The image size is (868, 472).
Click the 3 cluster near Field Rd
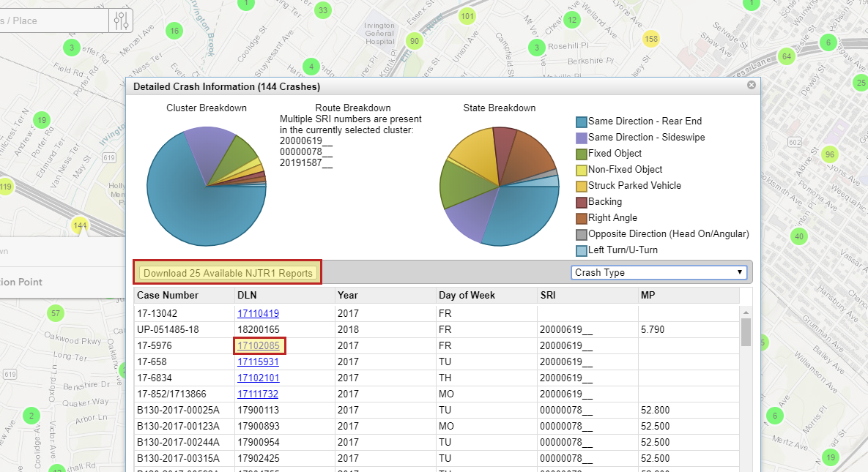point(71,48)
